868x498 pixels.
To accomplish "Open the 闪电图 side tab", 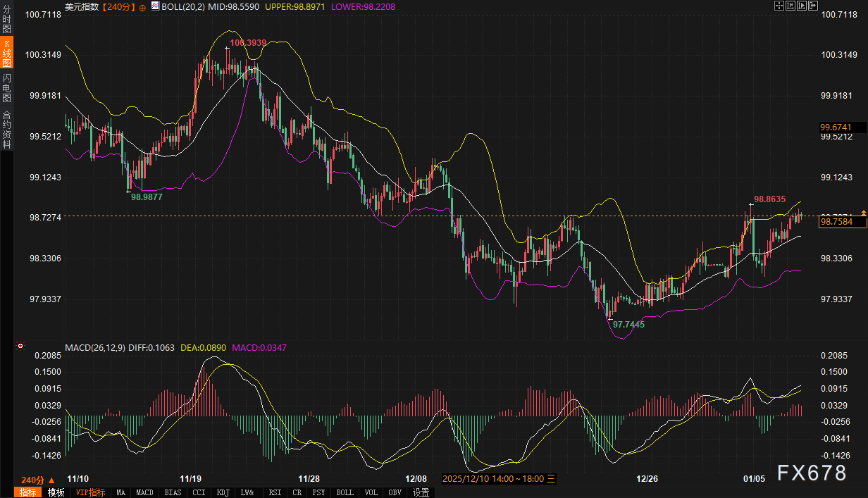I will coord(6,87).
